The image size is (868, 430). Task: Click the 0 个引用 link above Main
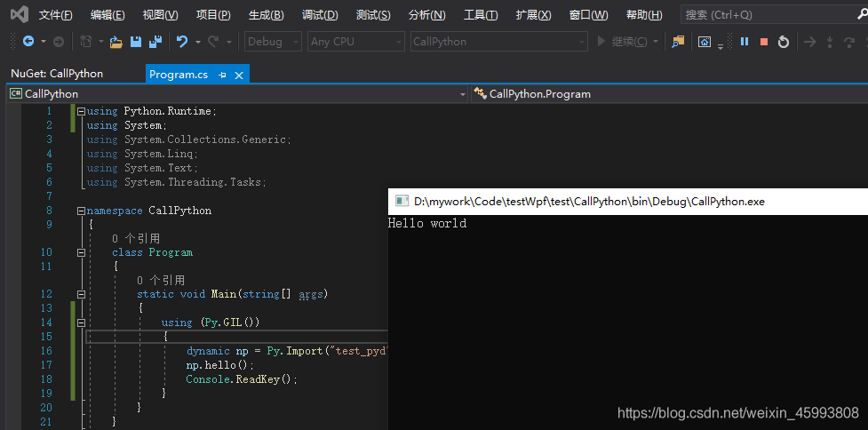click(x=161, y=280)
